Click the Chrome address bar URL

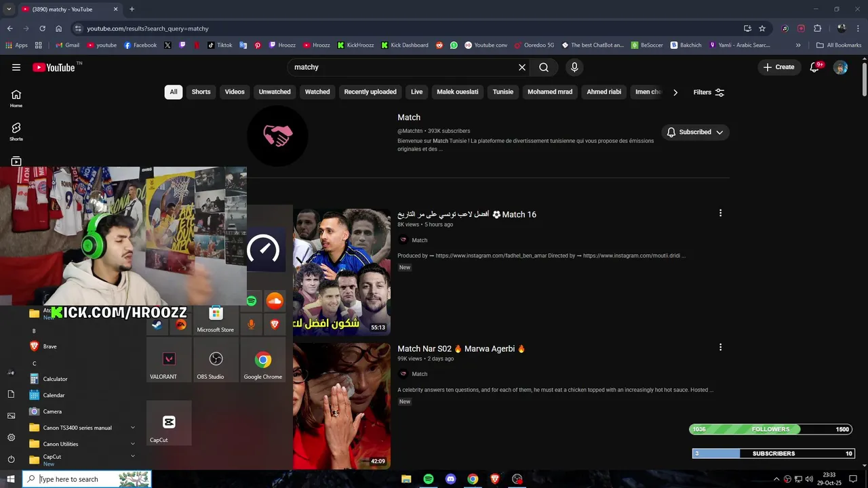pyautogui.click(x=148, y=28)
